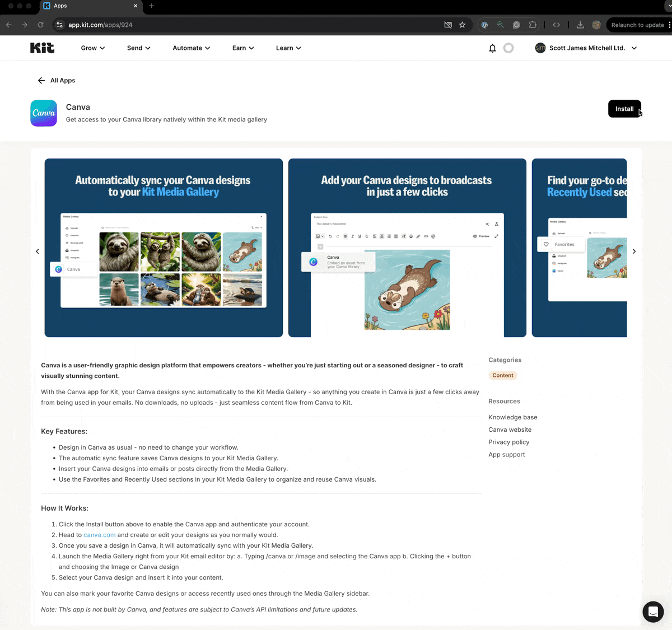Show the previous carousel slide

pyautogui.click(x=38, y=251)
